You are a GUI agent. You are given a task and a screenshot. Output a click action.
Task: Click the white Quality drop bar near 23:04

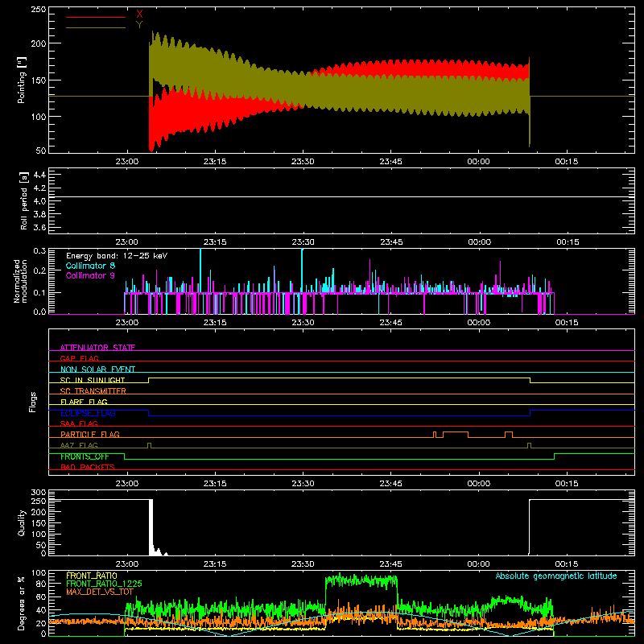(151, 527)
